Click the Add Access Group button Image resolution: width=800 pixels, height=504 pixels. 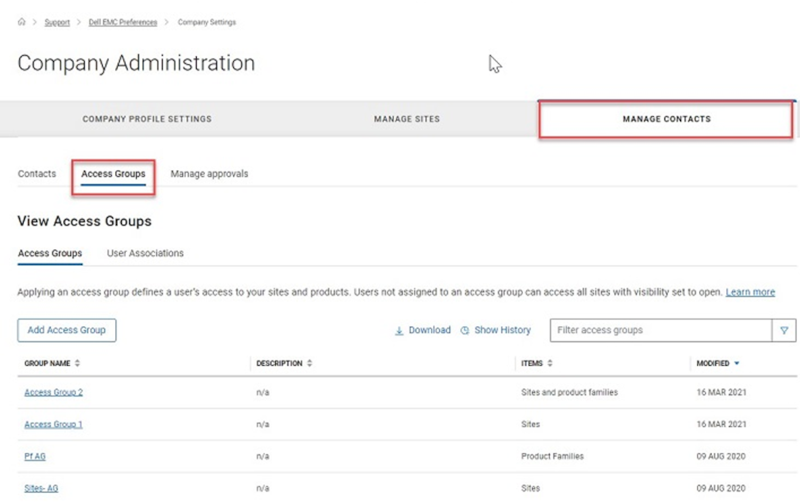pyautogui.click(x=67, y=330)
